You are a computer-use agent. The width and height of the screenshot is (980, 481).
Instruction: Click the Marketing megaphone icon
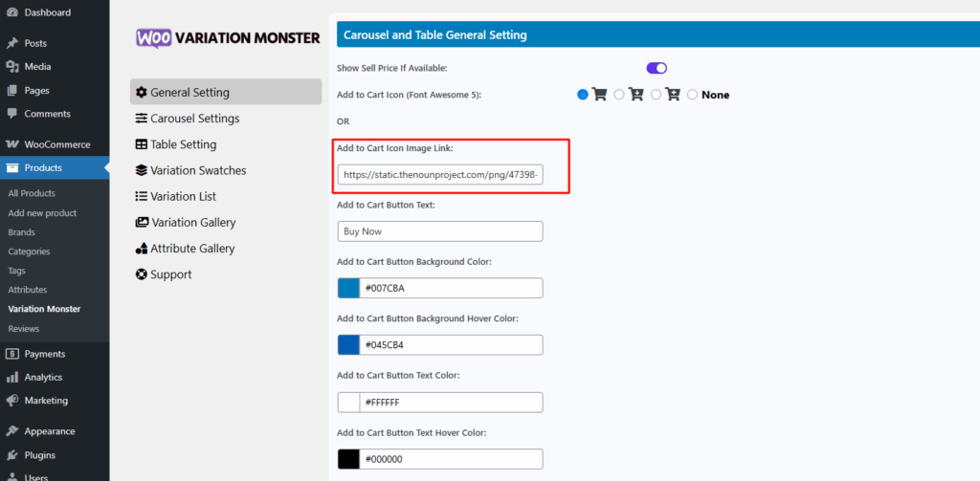(x=11, y=401)
